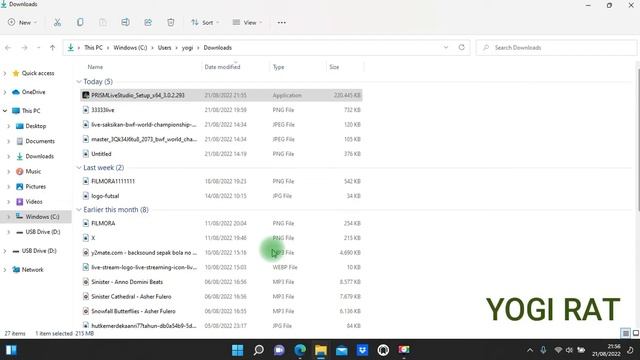This screenshot has height=360, width=640.
Task: Select the 'logo-futsal' JPG file
Action: click(221, 196)
